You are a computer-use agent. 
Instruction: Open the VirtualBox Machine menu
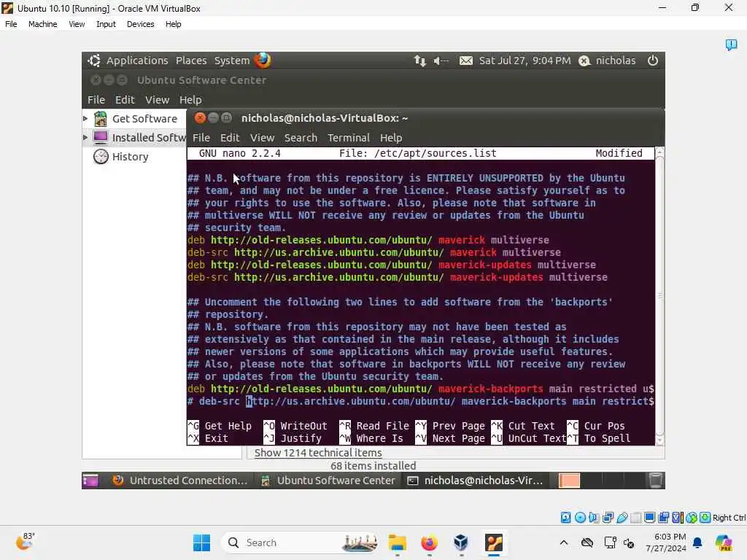42,24
